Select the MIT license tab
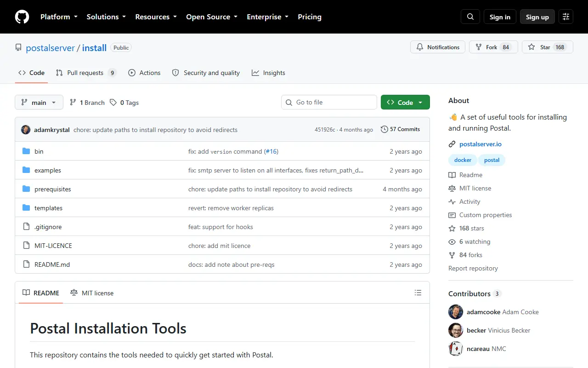The width and height of the screenshot is (588, 368). coord(92,293)
